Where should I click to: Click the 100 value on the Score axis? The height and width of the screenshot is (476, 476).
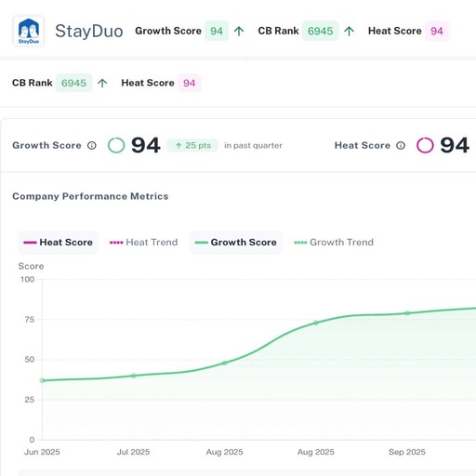(x=27, y=279)
